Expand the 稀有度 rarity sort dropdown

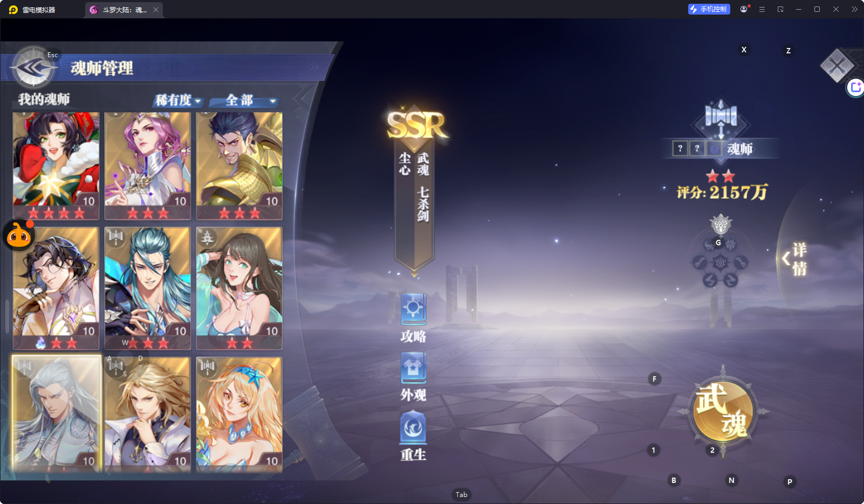(x=179, y=100)
